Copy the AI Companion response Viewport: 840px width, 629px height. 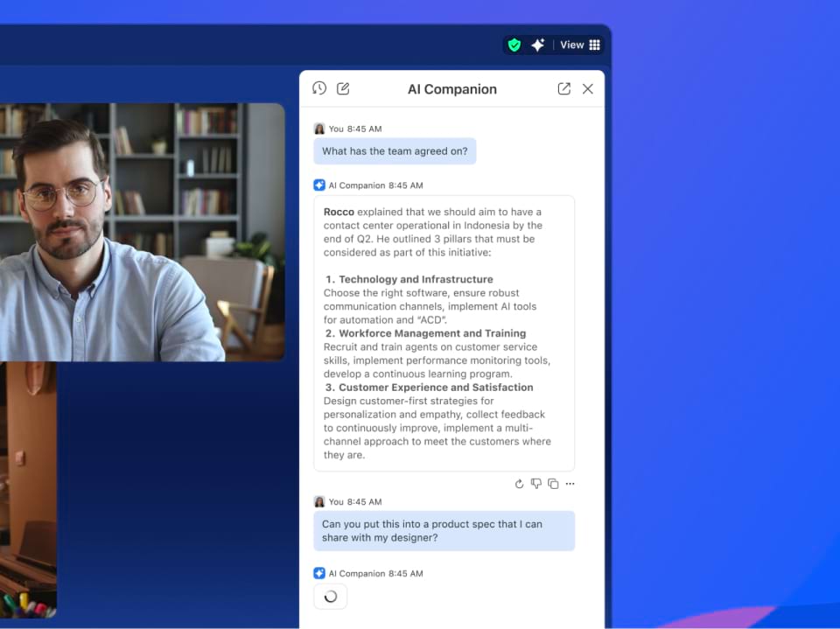(x=553, y=484)
